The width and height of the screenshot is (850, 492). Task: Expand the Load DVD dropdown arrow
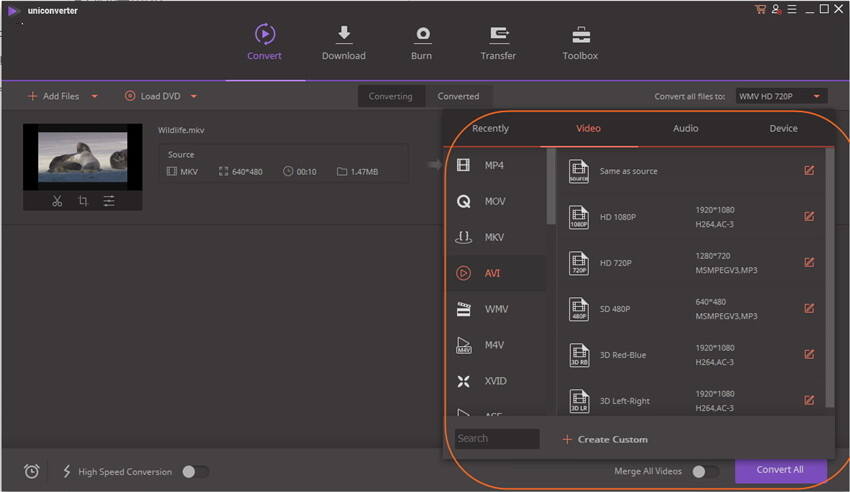(x=194, y=96)
